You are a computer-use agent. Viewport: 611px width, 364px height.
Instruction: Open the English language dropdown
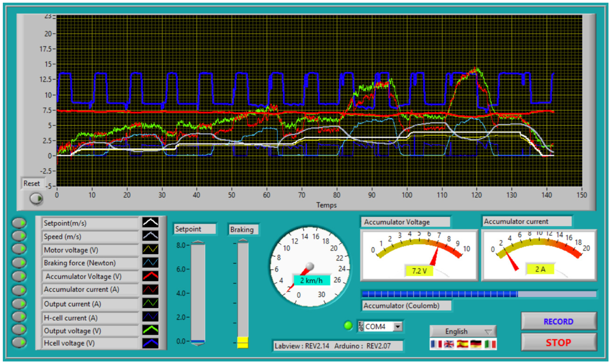pyautogui.click(x=463, y=331)
